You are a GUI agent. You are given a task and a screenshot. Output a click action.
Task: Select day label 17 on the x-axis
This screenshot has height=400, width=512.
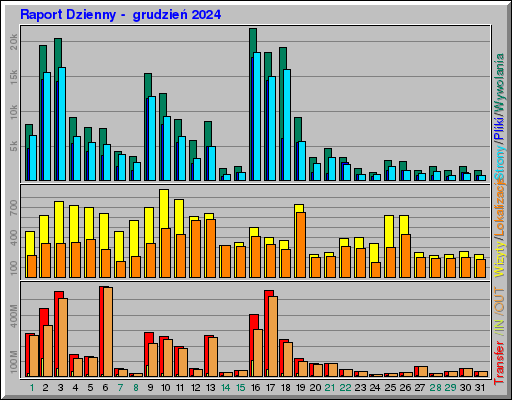(x=270, y=388)
